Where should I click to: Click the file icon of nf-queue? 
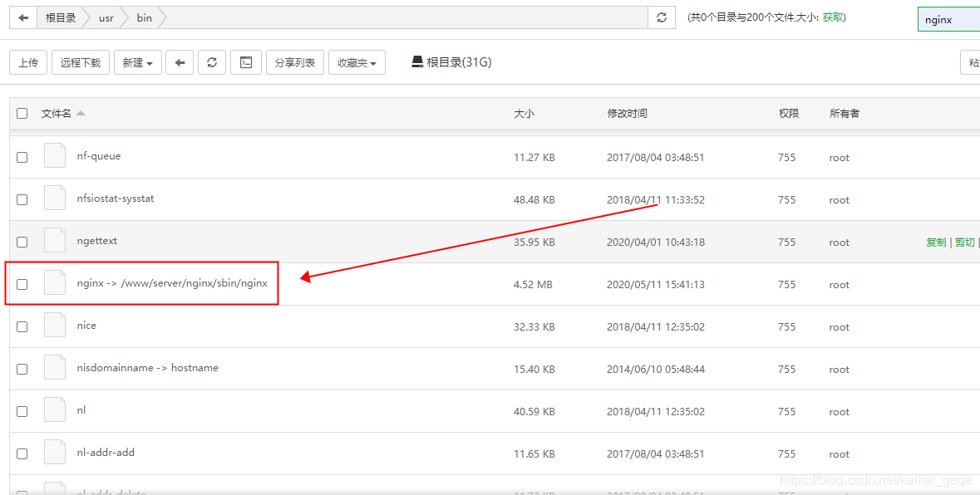pos(55,156)
